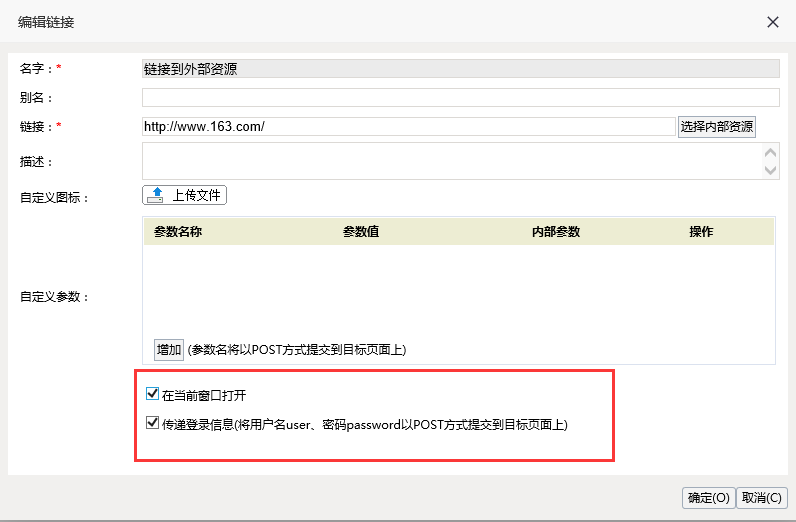The width and height of the screenshot is (796, 522).
Task: Click the description scroll up arrow
Action: (x=770, y=152)
